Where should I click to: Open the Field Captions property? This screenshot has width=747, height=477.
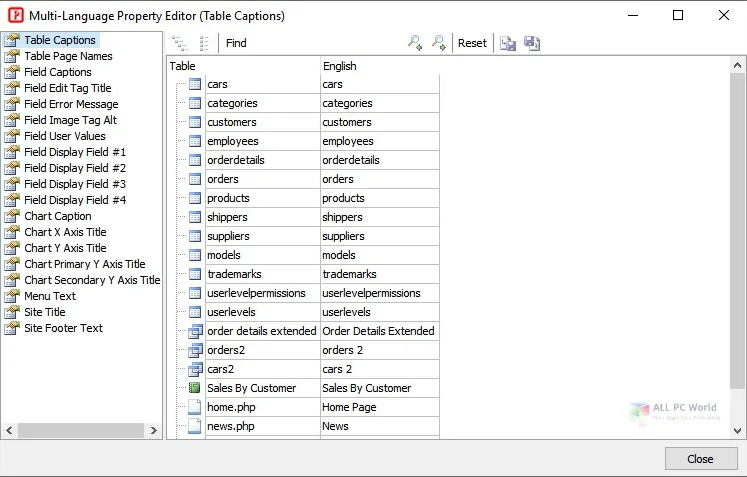pos(58,72)
